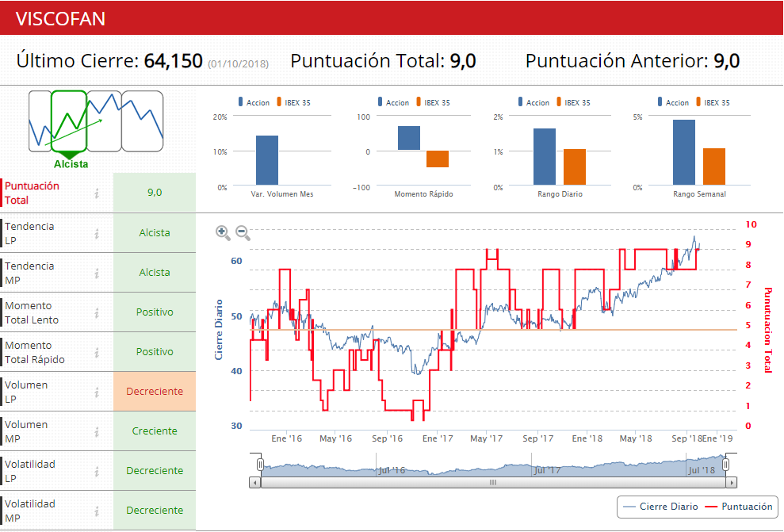This screenshot has width=784, height=532.
Task: Click the VISCOFAN header title
Action: click(60, 18)
